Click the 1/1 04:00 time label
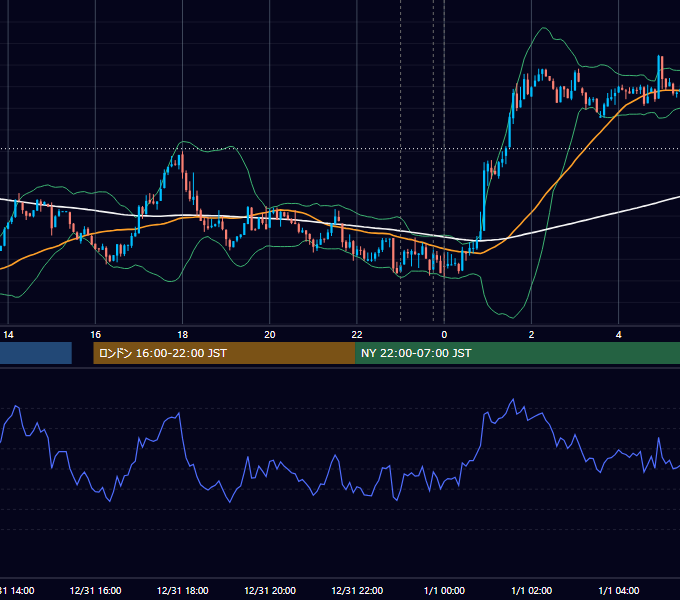Image resolution: width=680 pixels, height=600 pixels. pos(618,590)
